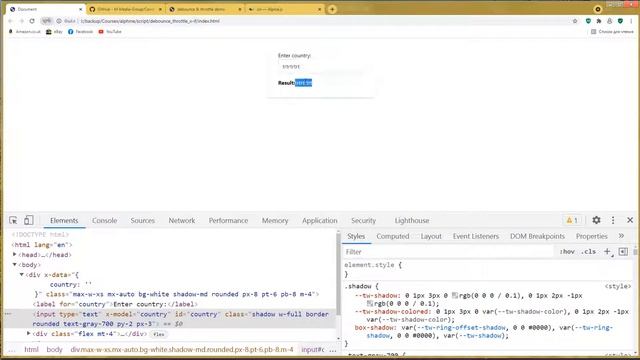640x360 pixels.
Task: Show more sidebar panes with double chevron
Action: 621,236
